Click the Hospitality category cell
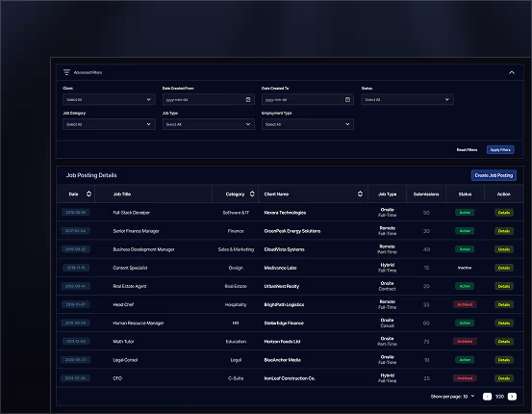532x414 pixels. pos(236,304)
